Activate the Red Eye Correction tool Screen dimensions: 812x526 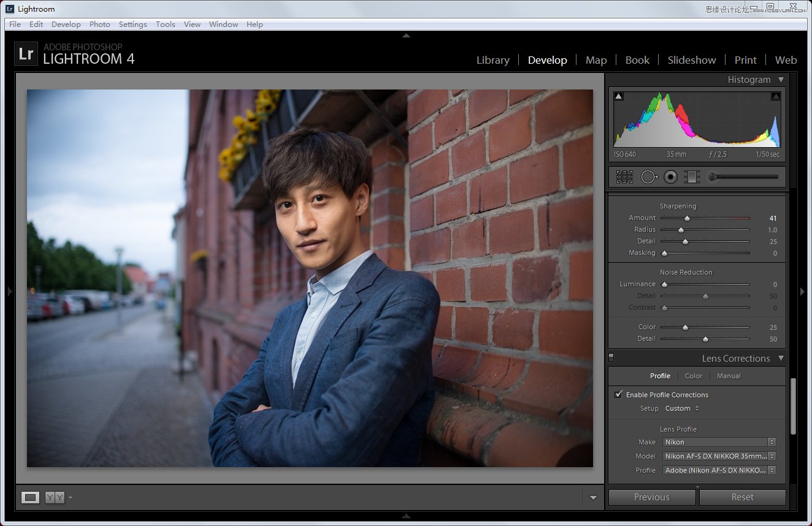click(x=670, y=177)
